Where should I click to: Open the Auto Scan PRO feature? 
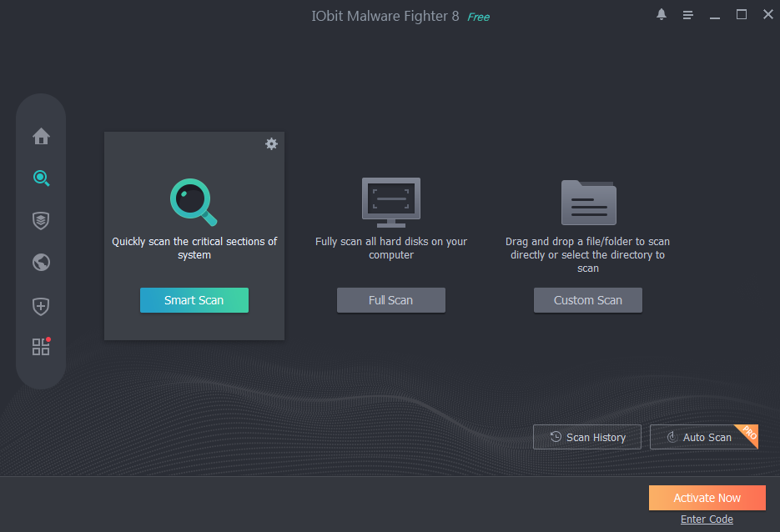(x=701, y=436)
